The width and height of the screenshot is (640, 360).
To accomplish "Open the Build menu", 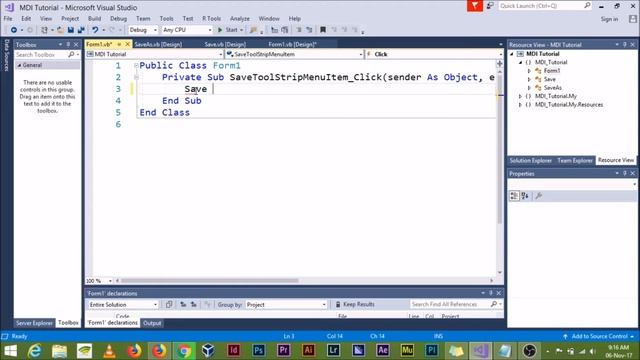I will (94, 19).
